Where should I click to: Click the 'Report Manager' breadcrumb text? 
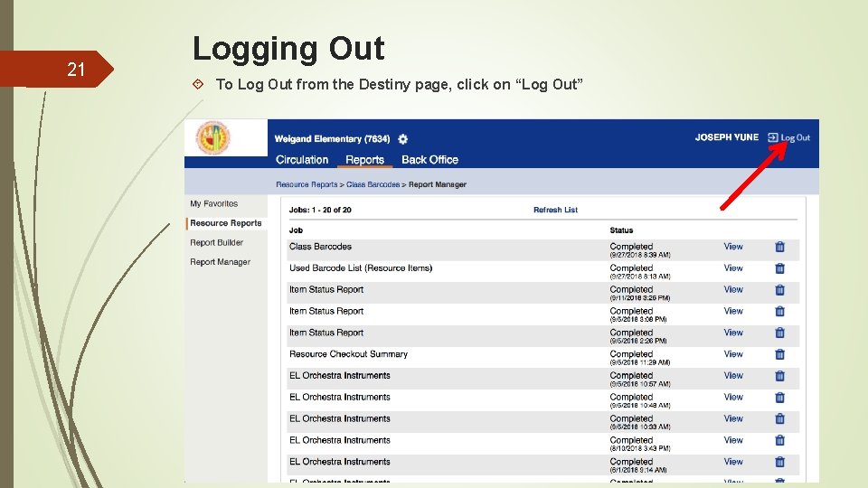pyautogui.click(x=438, y=184)
